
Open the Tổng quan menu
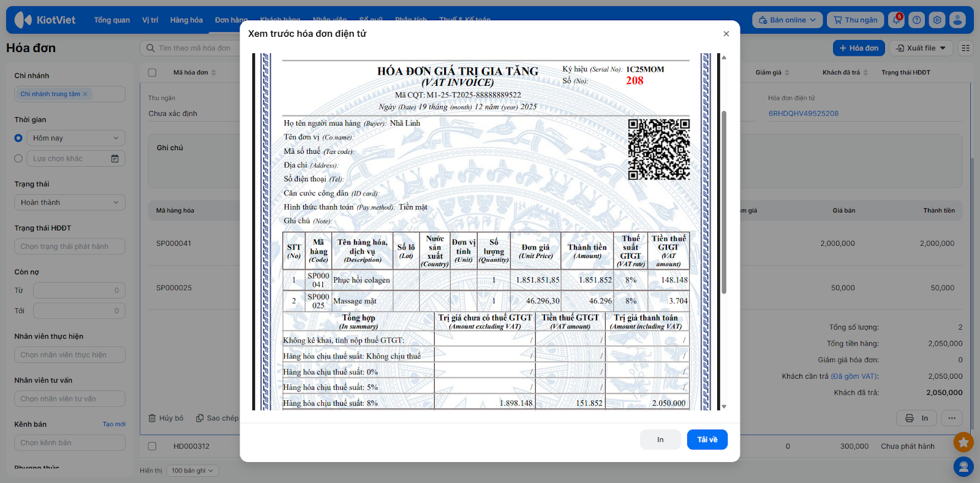pyautogui.click(x=111, y=20)
